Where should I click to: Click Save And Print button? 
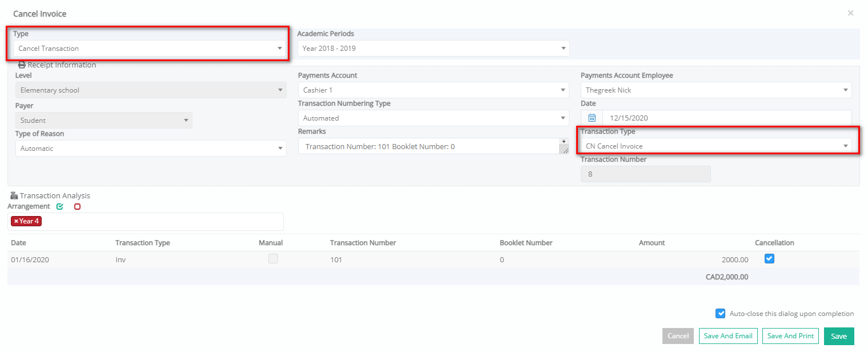click(790, 336)
